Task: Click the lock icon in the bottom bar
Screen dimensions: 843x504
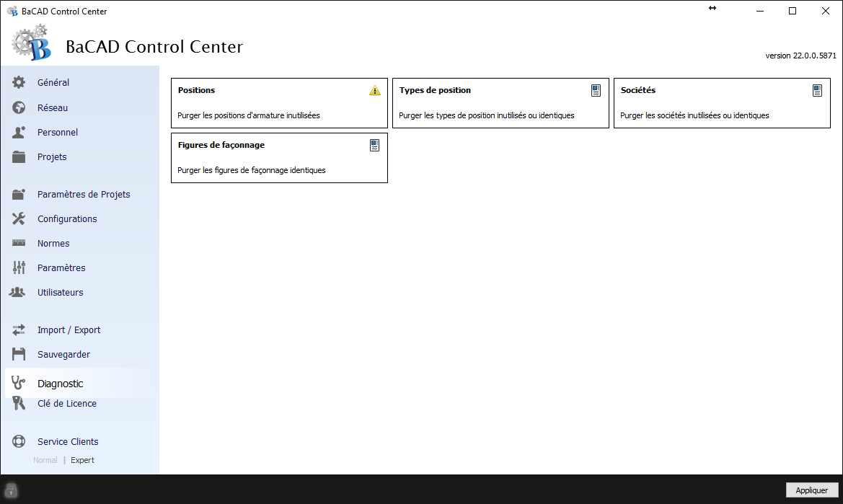Action: 11,490
